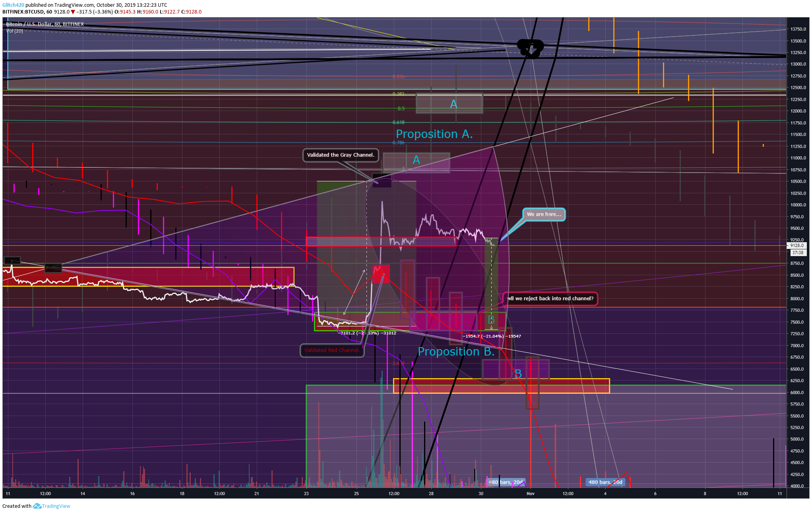Click the low value L:9122.7
812x513 pixels.
coord(170,12)
